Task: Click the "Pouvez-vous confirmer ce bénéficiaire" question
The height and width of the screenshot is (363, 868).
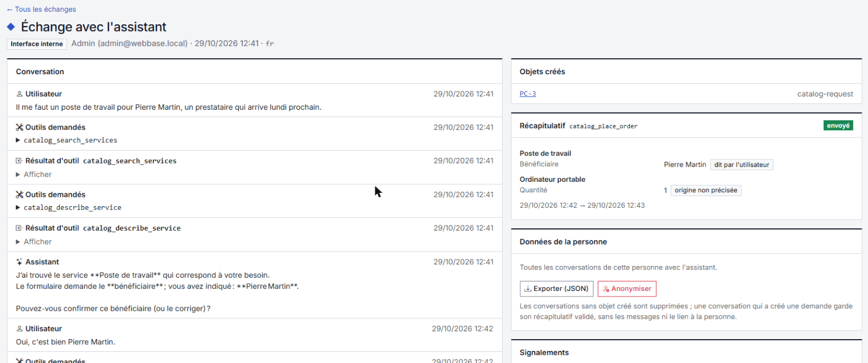Action: tap(113, 308)
